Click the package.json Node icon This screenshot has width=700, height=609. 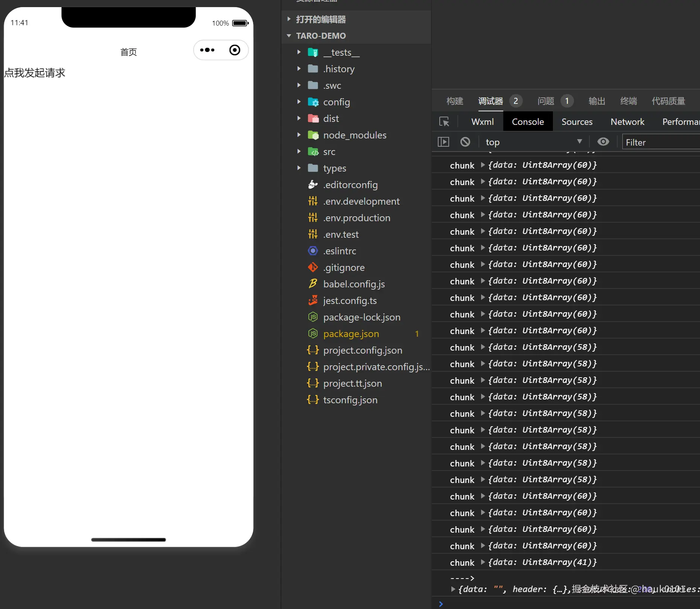[x=313, y=334]
